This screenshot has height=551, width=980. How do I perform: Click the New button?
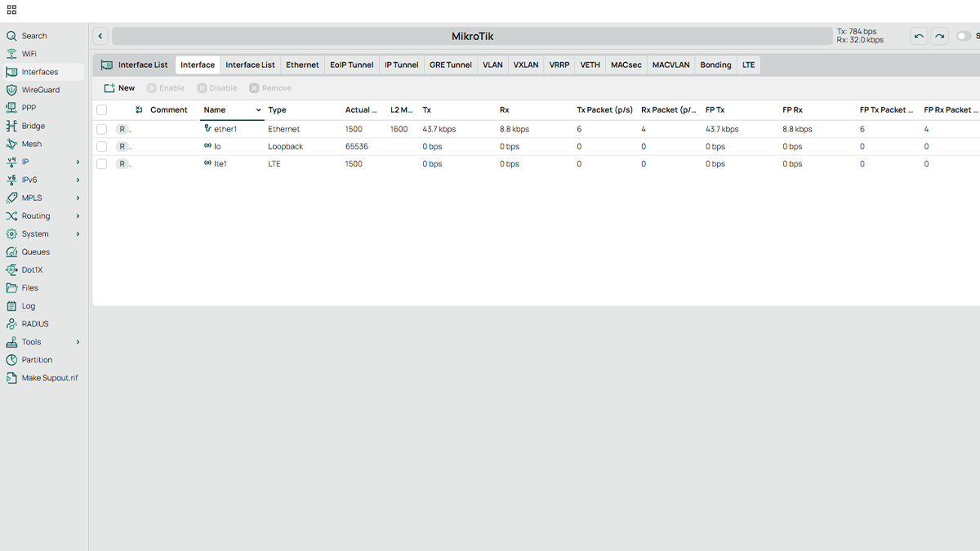pyautogui.click(x=119, y=88)
